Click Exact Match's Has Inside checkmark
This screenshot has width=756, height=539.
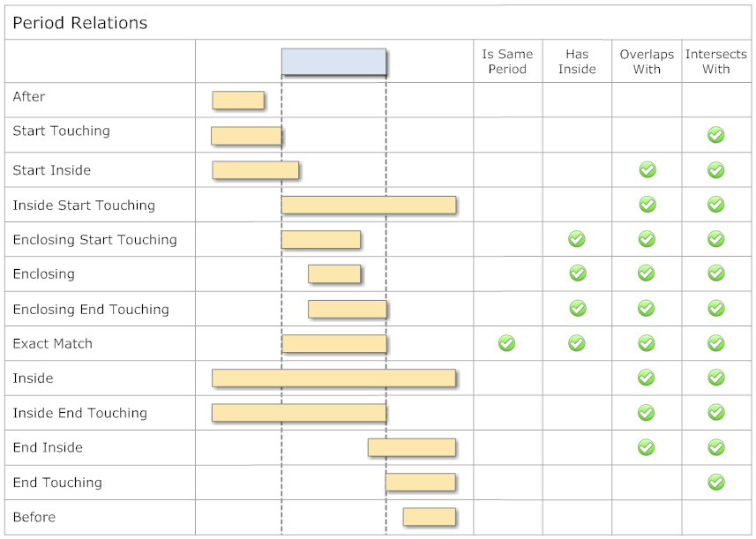coord(577,343)
